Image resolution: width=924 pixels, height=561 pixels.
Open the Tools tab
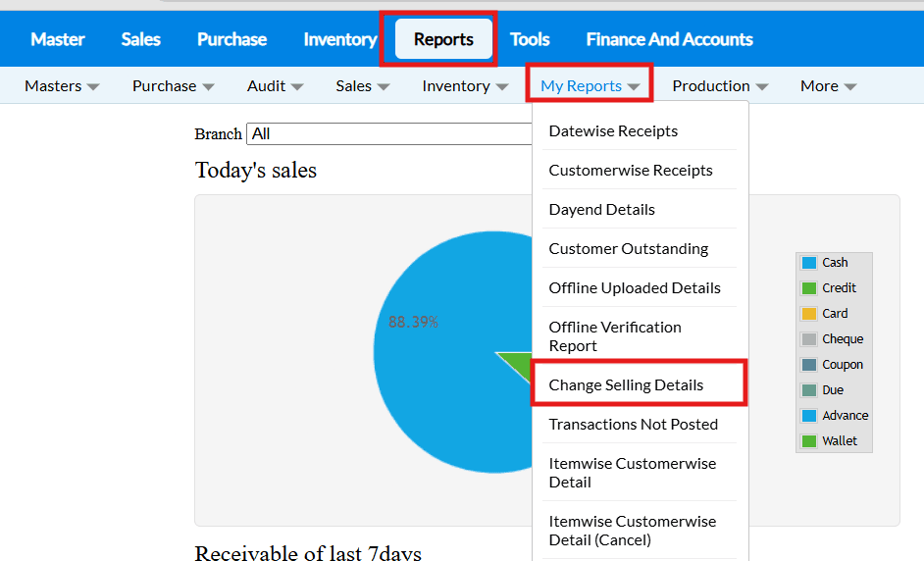(x=530, y=39)
